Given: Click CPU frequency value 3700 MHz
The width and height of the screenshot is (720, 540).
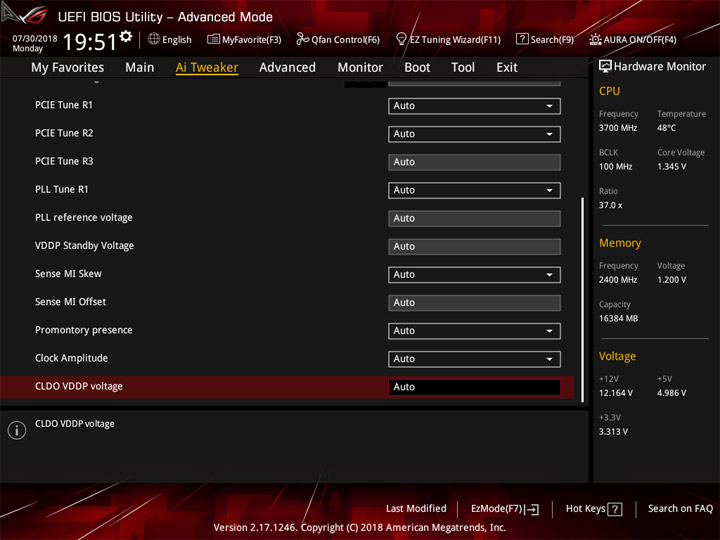Looking at the screenshot, I should (618, 128).
